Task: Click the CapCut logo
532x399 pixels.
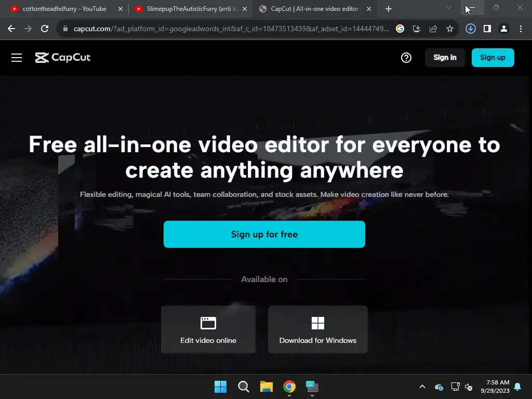Action: tap(63, 58)
